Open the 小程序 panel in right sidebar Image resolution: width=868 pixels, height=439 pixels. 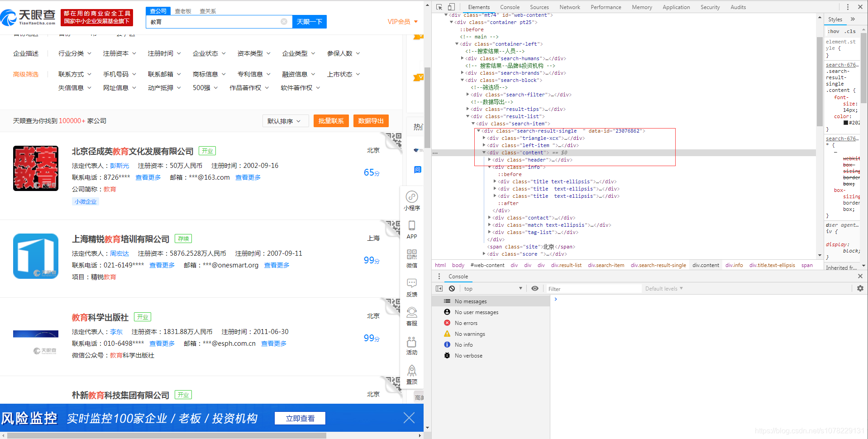point(411,201)
